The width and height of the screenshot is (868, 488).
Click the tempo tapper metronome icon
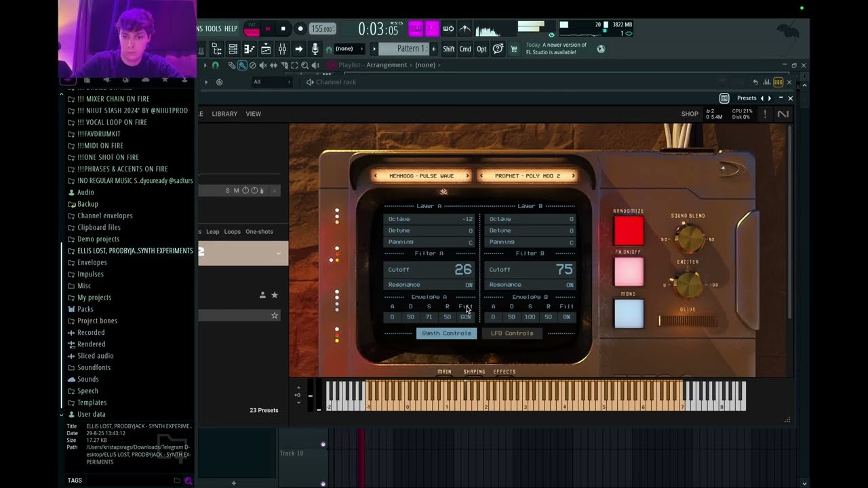click(465, 28)
